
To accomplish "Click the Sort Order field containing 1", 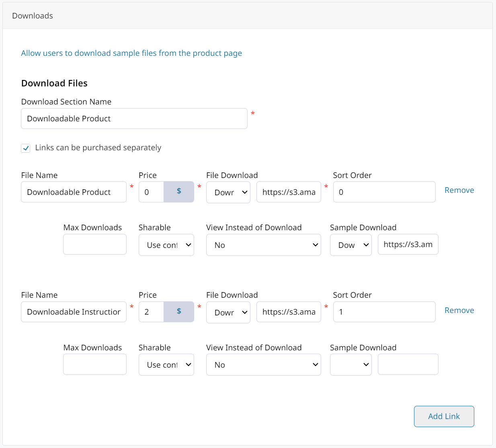I will [x=384, y=312].
